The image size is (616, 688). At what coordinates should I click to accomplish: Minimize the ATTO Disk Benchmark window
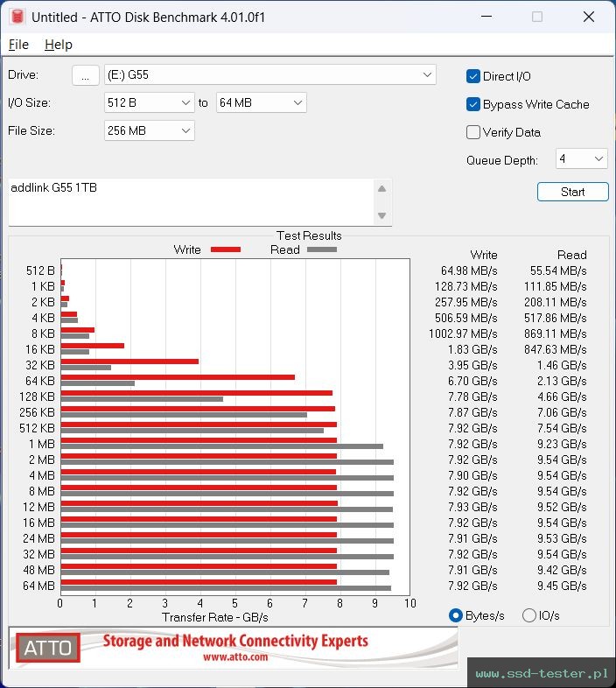(x=486, y=17)
